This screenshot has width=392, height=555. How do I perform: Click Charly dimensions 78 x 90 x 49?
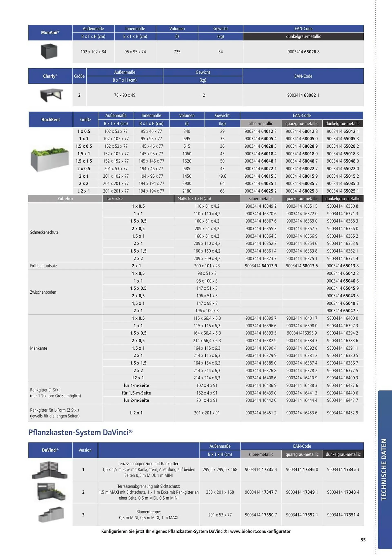pos(125,95)
